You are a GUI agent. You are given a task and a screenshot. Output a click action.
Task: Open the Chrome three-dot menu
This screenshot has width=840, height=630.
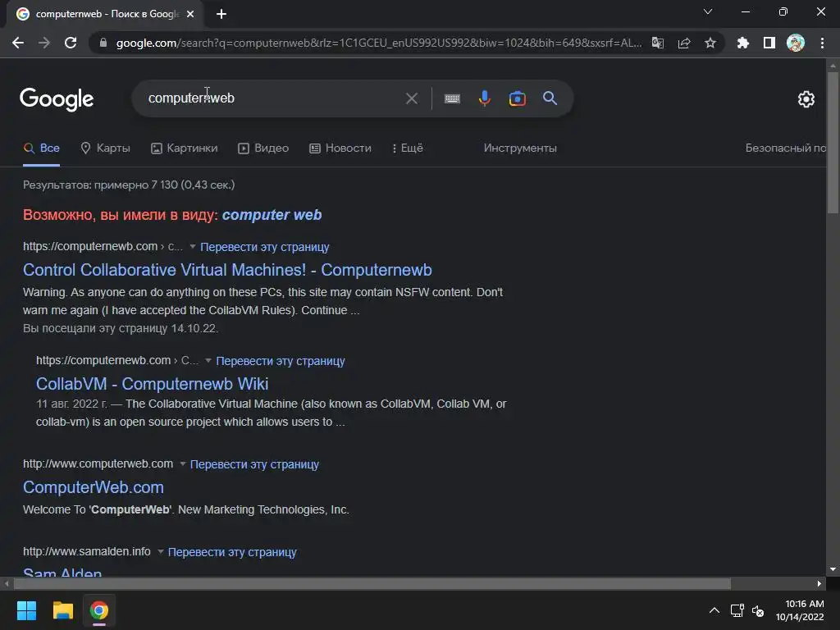[x=822, y=43]
